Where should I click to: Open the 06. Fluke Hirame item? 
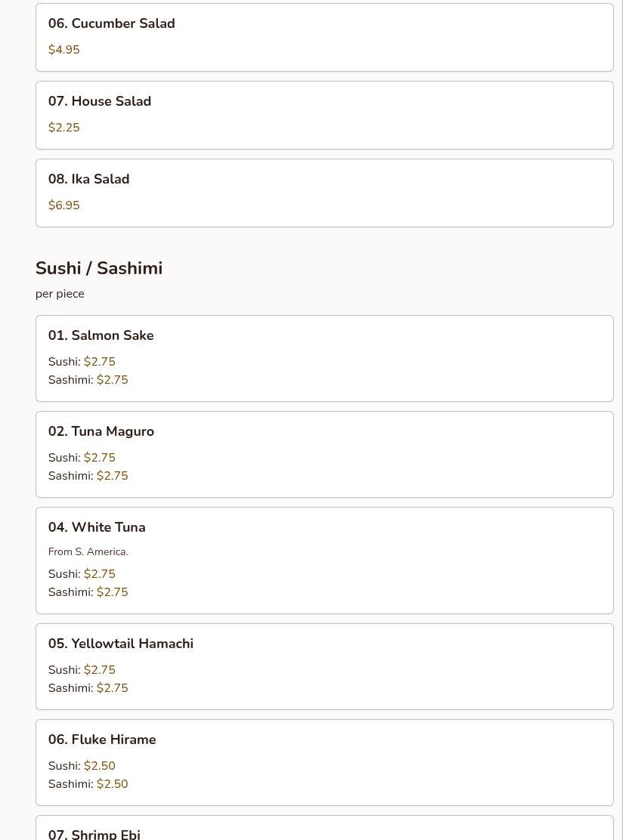pyautogui.click(x=102, y=740)
